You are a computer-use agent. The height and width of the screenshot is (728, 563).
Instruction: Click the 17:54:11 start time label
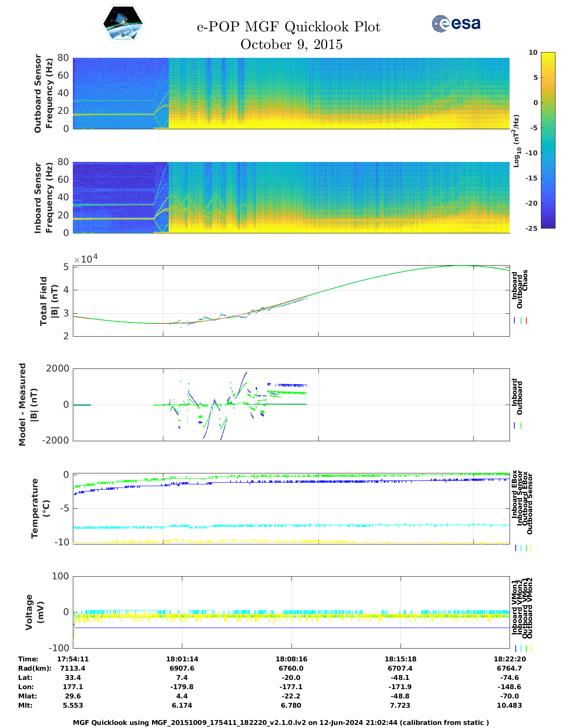73,659
